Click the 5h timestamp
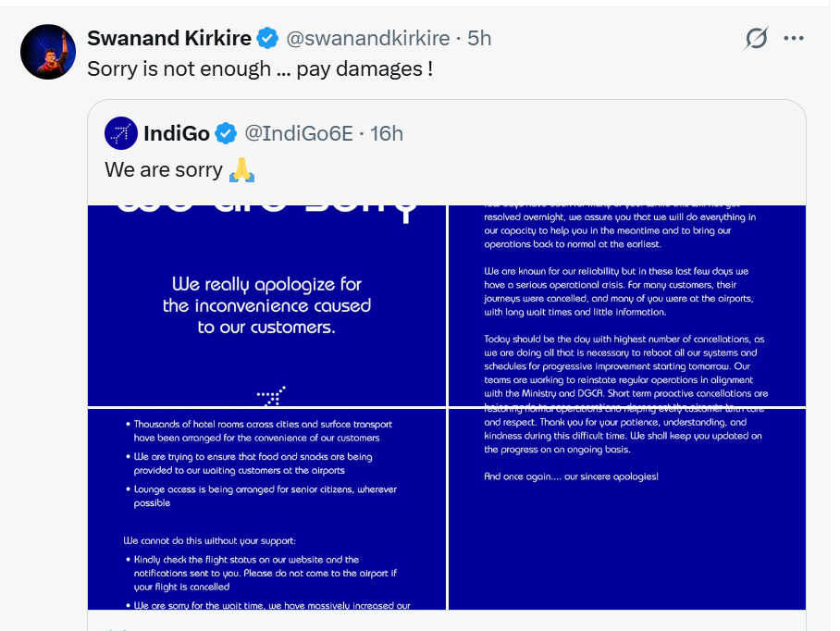The image size is (840, 631). pos(479,39)
